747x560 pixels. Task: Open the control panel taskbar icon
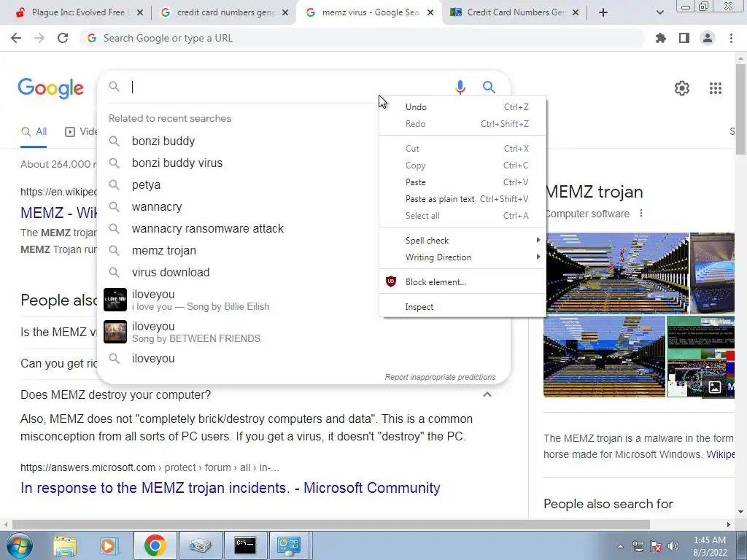pos(289,545)
